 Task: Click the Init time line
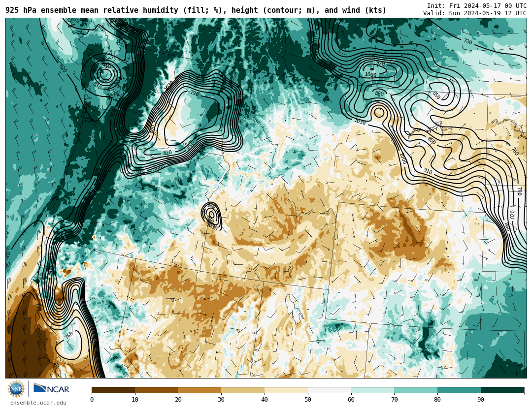(x=477, y=6)
